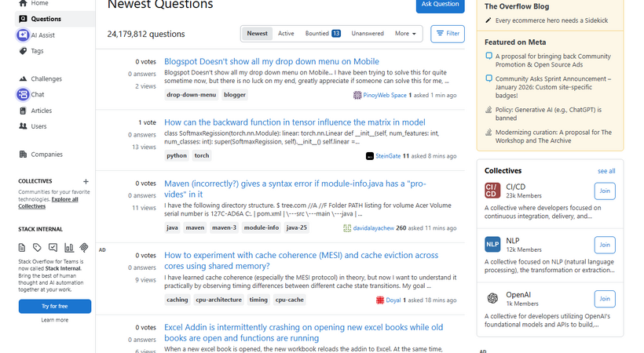The height and width of the screenshot is (353, 644).
Task: Click davidalayachew user avatar
Action: [x=347, y=228]
